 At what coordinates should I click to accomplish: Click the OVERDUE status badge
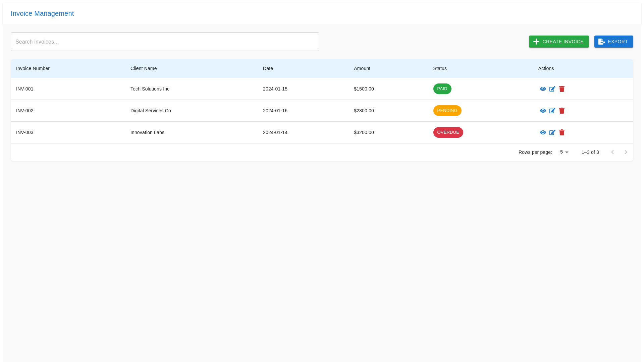(448, 132)
